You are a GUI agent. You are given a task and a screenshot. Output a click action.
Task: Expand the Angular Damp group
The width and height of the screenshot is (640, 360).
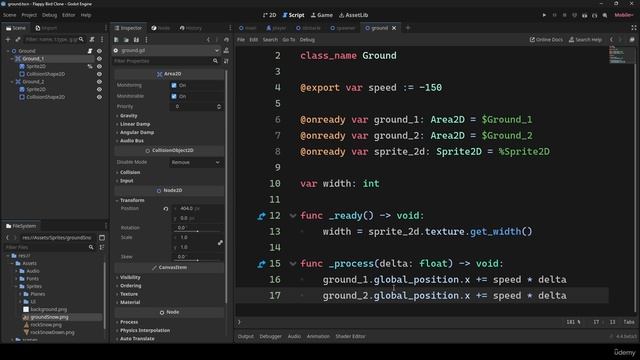point(136,132)
